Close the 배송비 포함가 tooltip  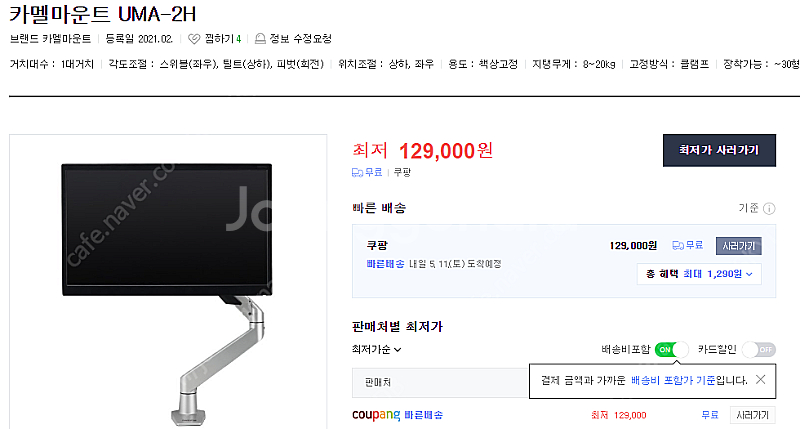click(760, 380)
